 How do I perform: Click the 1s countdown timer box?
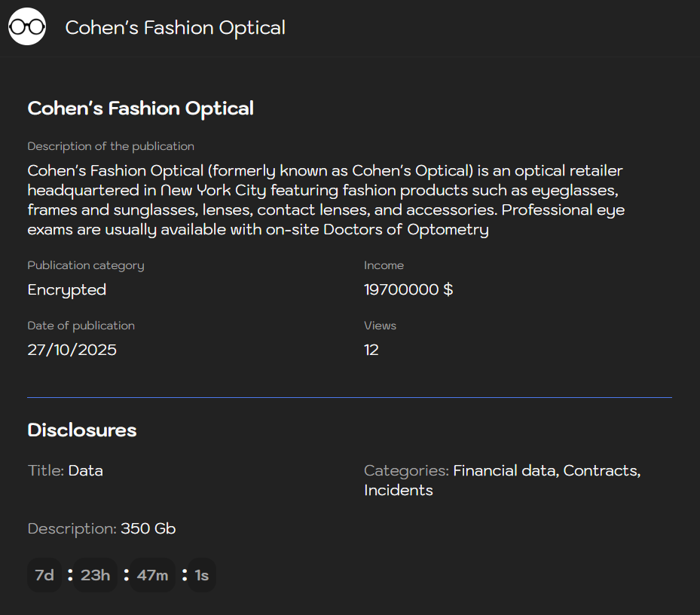[x=201, y=574]
